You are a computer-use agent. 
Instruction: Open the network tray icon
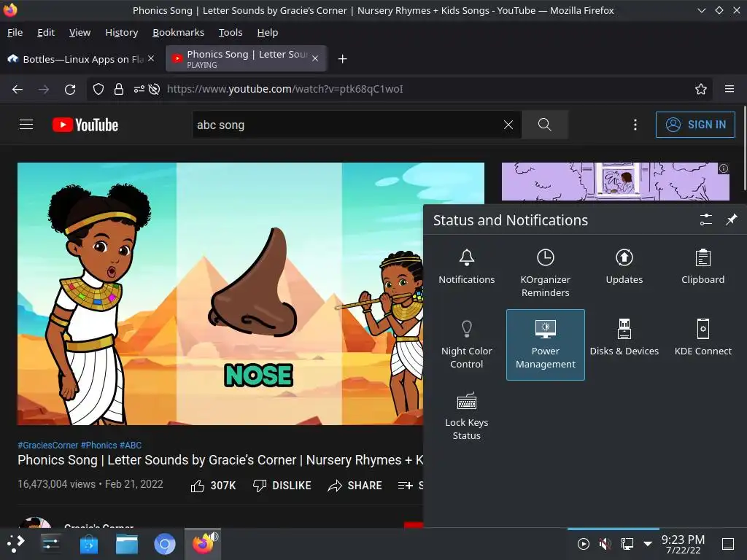(627, 543)
